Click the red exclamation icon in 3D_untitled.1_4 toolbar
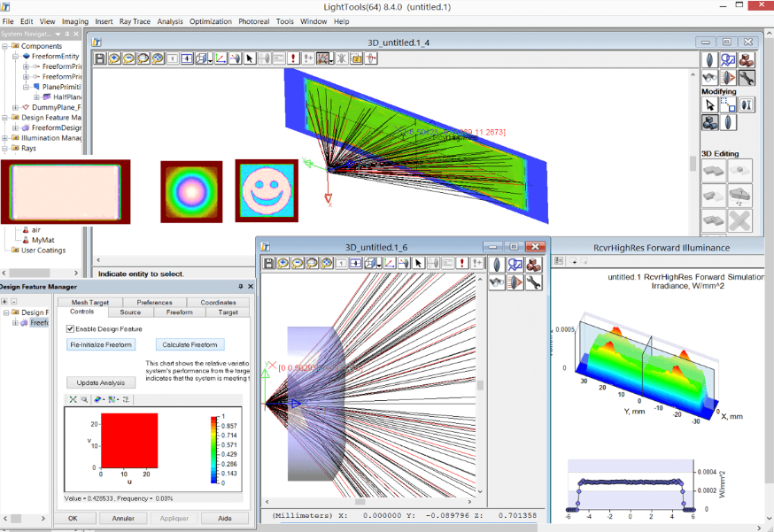Image resolution: width=774 pixels, height=532 pixels. [293, 58]
